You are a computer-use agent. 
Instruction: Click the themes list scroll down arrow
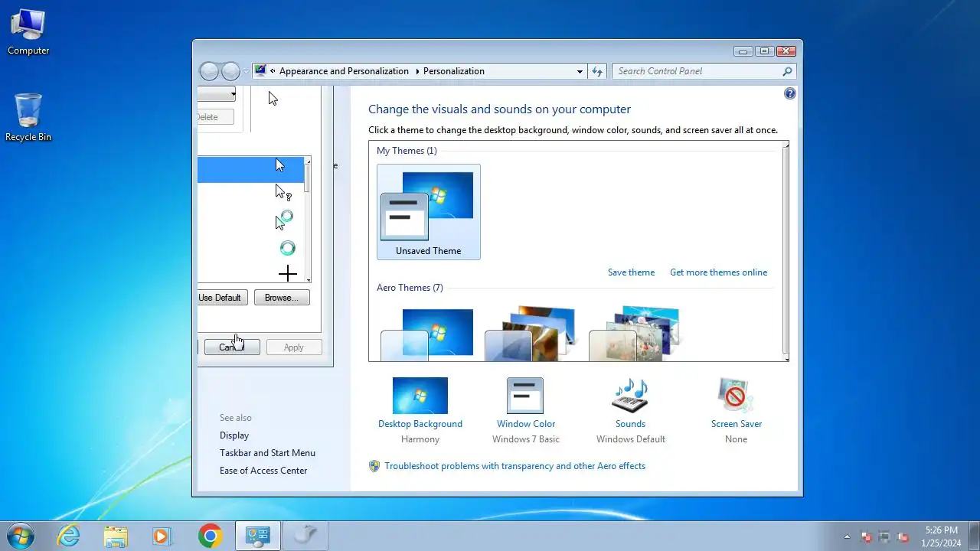click(x=786, y=357)
